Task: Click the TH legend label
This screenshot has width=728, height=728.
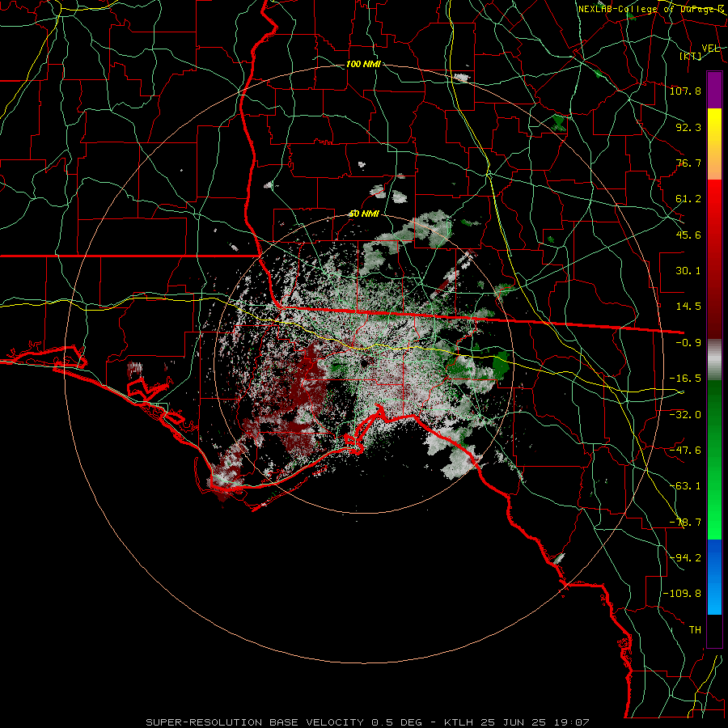Action: (x=695, y=629)
